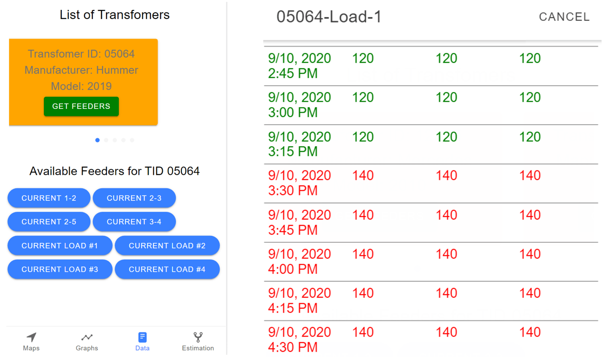Open the Estimation fork icon
Image resolution: width=611 pixels, height=364 pixels.
pos(198,338)
